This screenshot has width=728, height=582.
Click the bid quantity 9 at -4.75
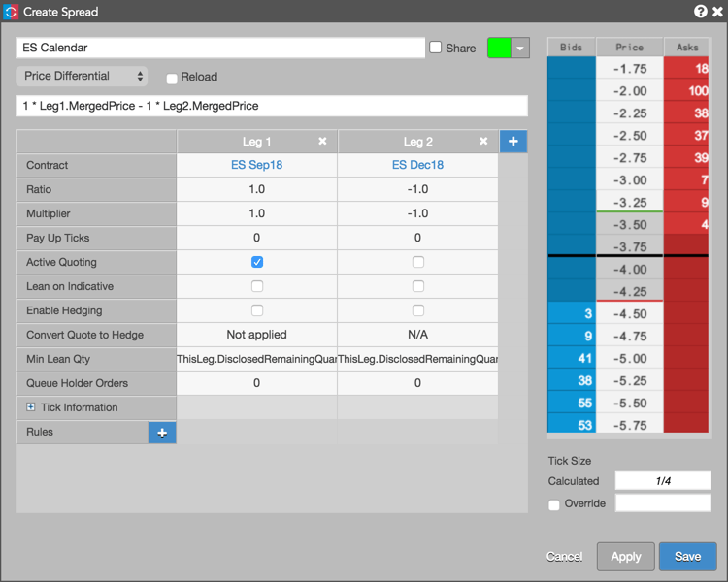[572, 336]
